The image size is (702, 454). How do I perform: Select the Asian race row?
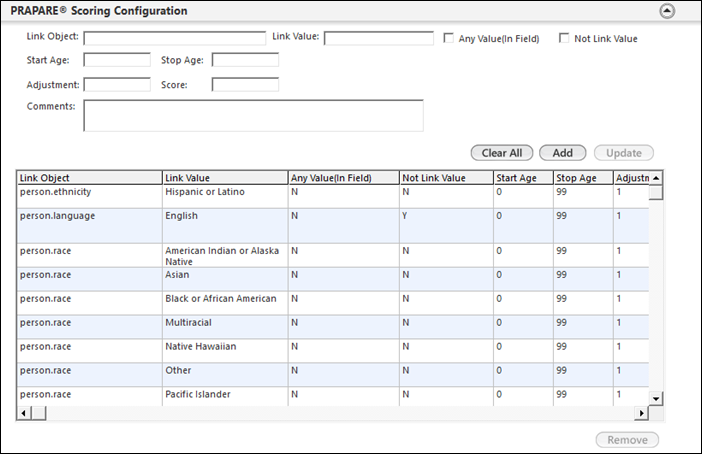(333, 279)
